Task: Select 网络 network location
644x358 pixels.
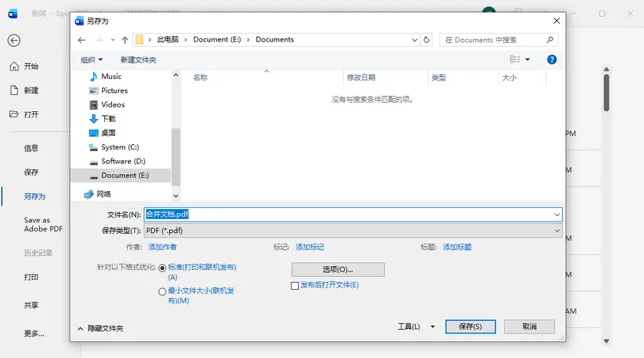Action: point(103,194)
